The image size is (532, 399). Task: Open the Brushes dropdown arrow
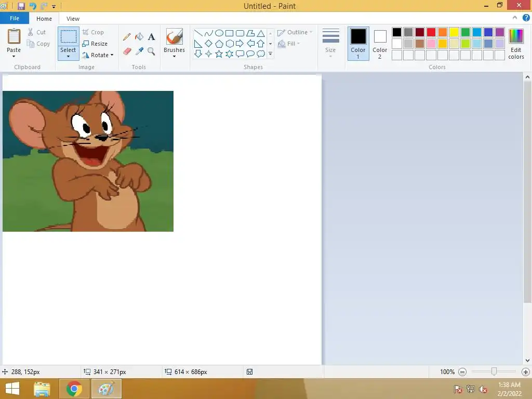175,56
